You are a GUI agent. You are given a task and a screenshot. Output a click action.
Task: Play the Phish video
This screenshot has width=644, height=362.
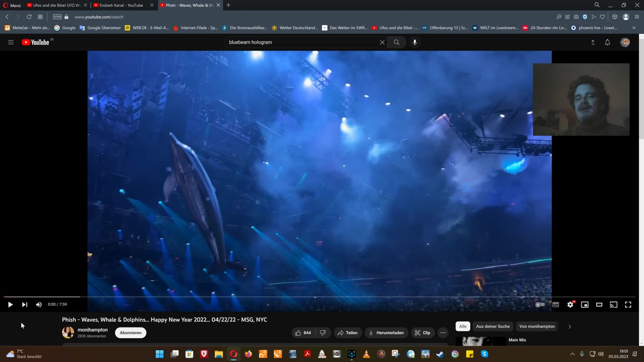(x=10, y=304)
